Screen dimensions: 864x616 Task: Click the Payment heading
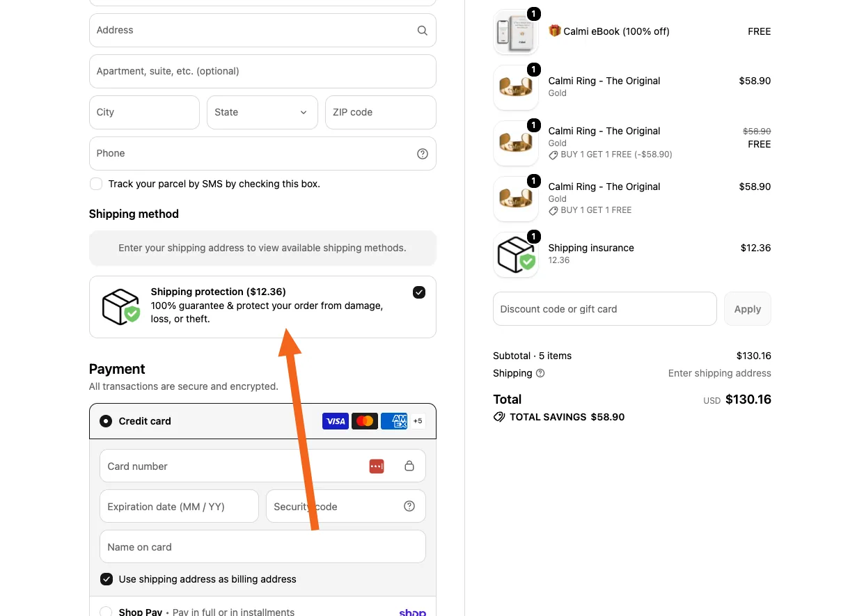[x=117, y=369]
